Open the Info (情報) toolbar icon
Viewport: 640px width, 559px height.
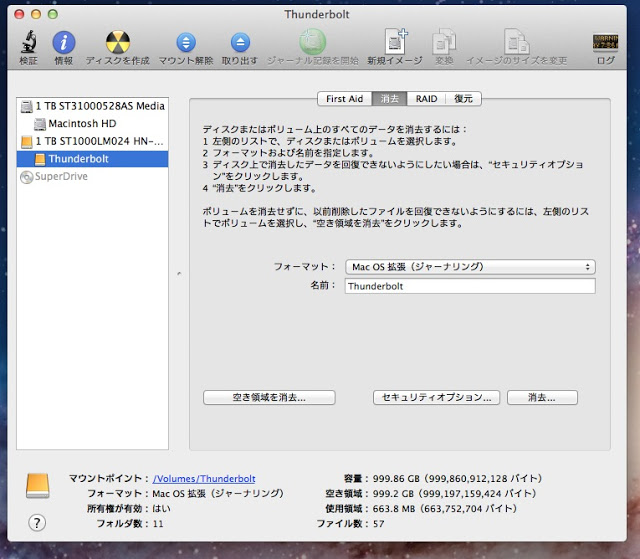64,42
